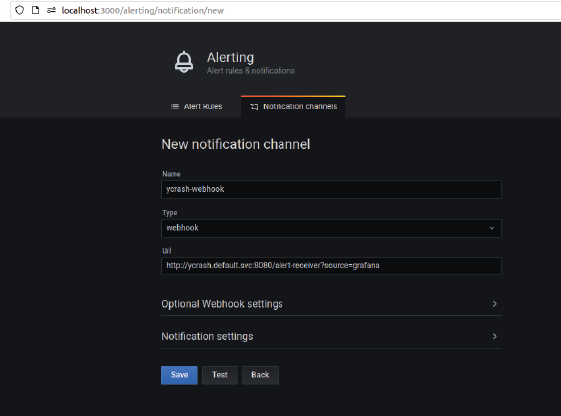
Task: Click the Notification channels tab icon
Action: tap(254, 107)
